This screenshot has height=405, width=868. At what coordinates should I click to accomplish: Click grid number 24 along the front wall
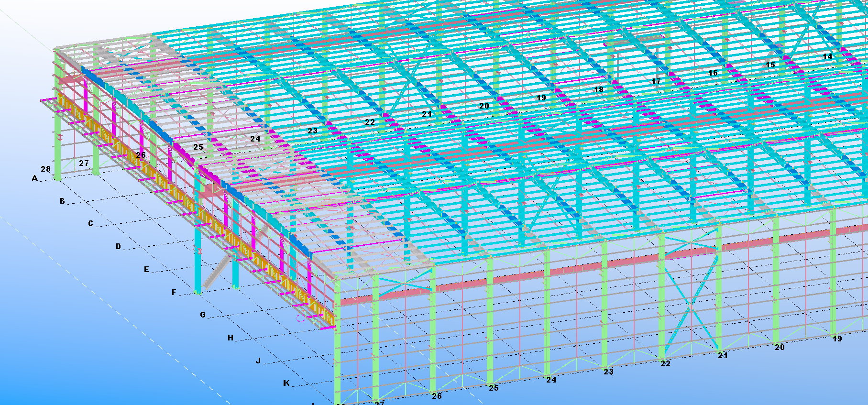coord(551,380)
